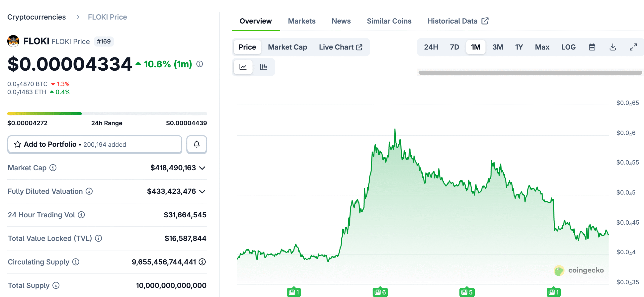Select the candlestick chart view icon
This screenshot has width=644, height=297.
[x=263, y=67]
